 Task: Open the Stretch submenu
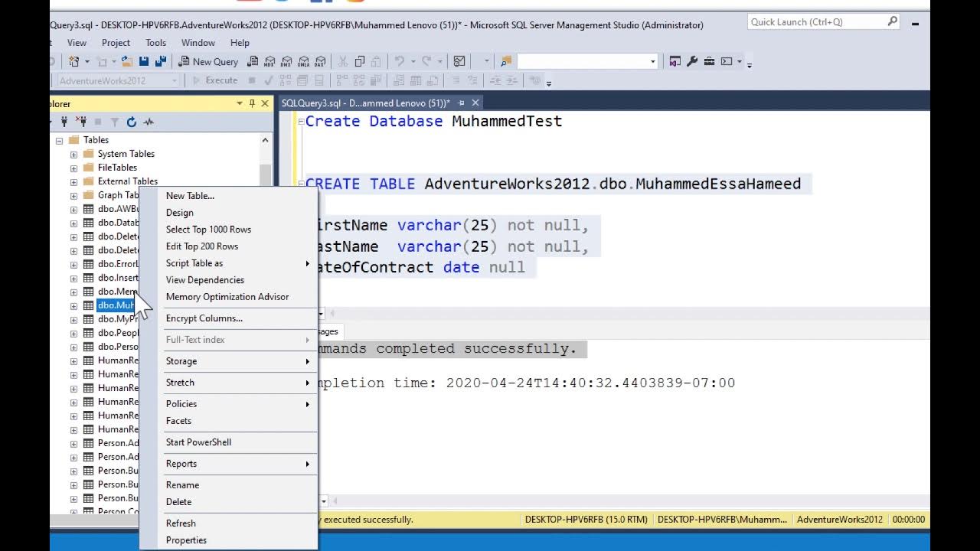(x=227, y=383)
